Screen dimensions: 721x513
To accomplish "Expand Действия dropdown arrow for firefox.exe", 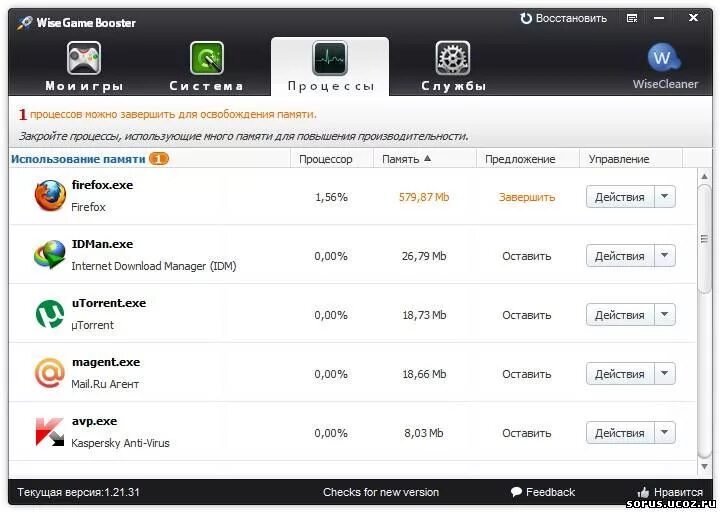I will [x=664, y=197].
